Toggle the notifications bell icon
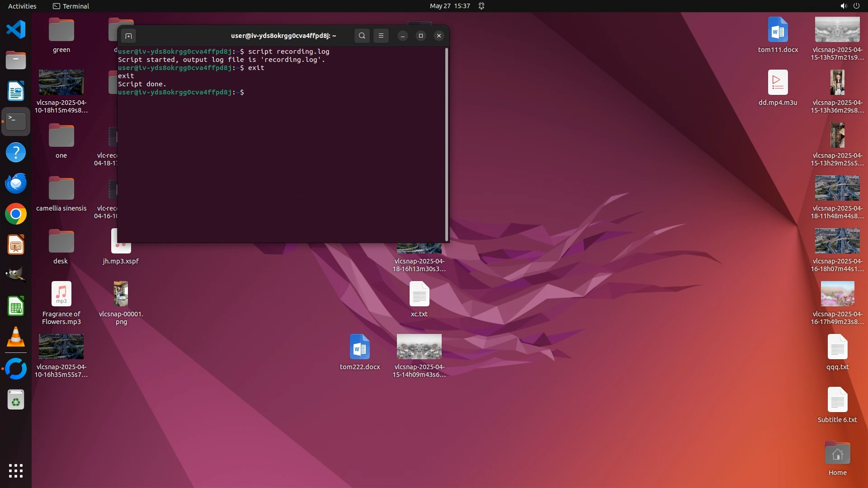 tap(481, 6)
